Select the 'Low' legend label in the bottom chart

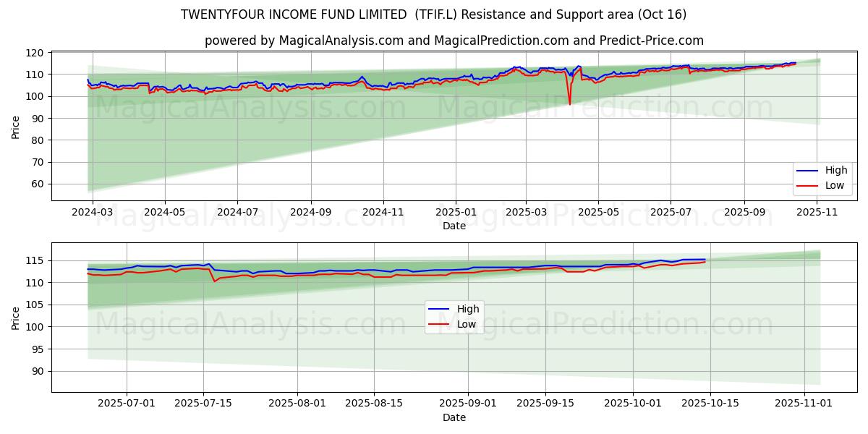(x=467, y=324)
